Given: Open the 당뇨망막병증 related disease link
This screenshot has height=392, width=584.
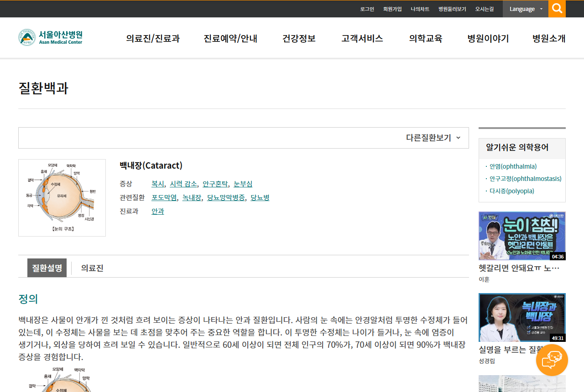Looking at the screenshot, I should (226, 197).
